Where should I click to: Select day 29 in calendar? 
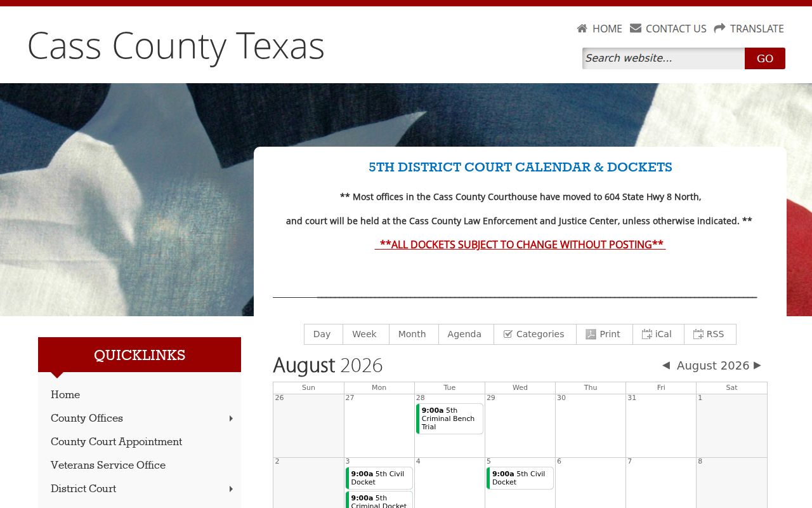click(490, 398)
